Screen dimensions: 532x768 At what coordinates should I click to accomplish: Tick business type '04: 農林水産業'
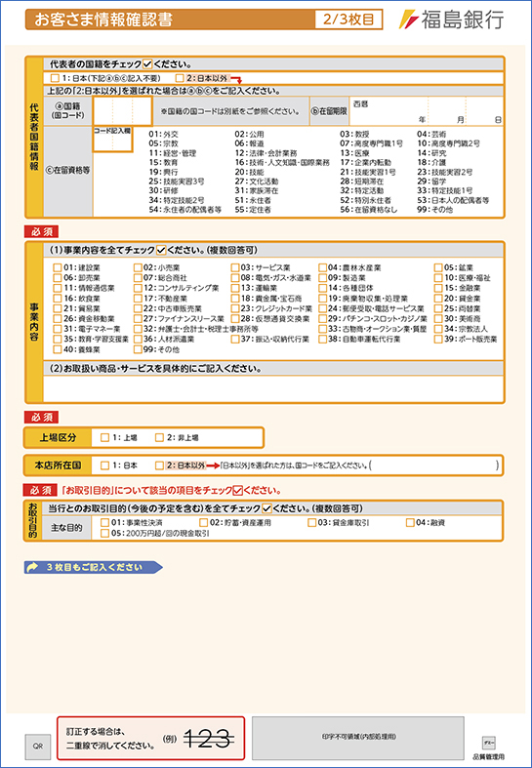point(322,268)
